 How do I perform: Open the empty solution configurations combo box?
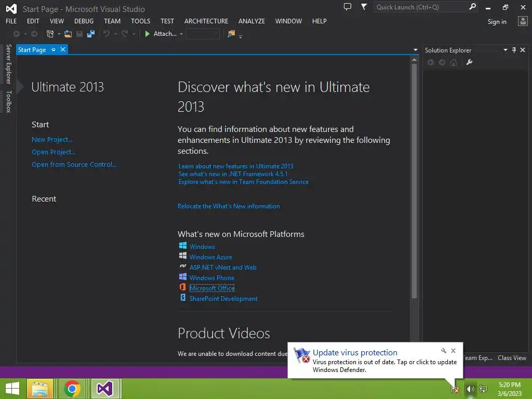point(203,34)
